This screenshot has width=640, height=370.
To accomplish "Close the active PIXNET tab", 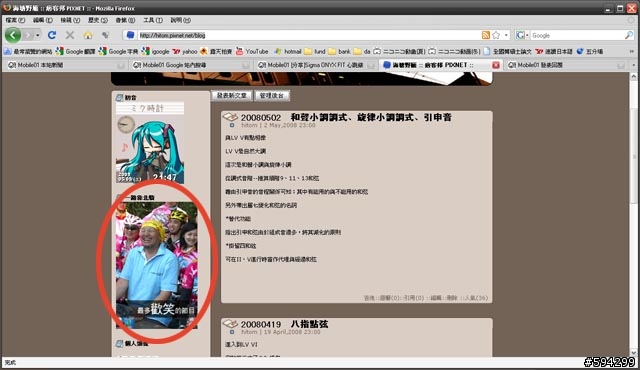I will pos(496,65).
